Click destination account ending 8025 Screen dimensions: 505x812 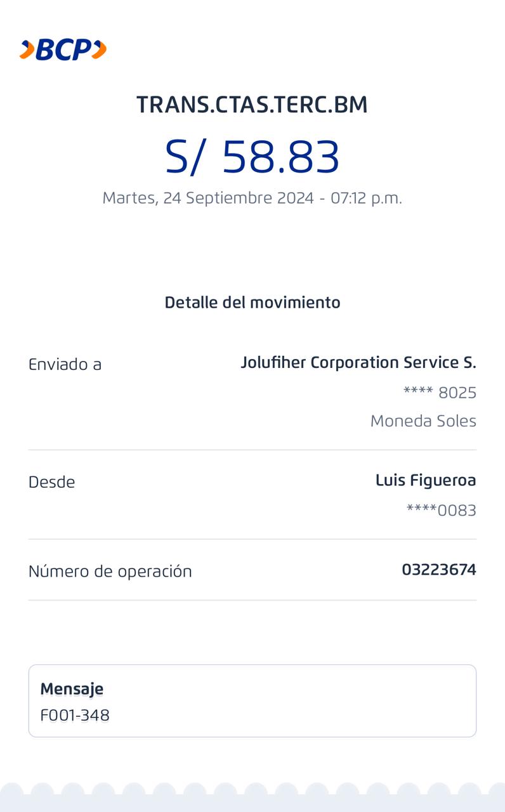pos(440,393)
